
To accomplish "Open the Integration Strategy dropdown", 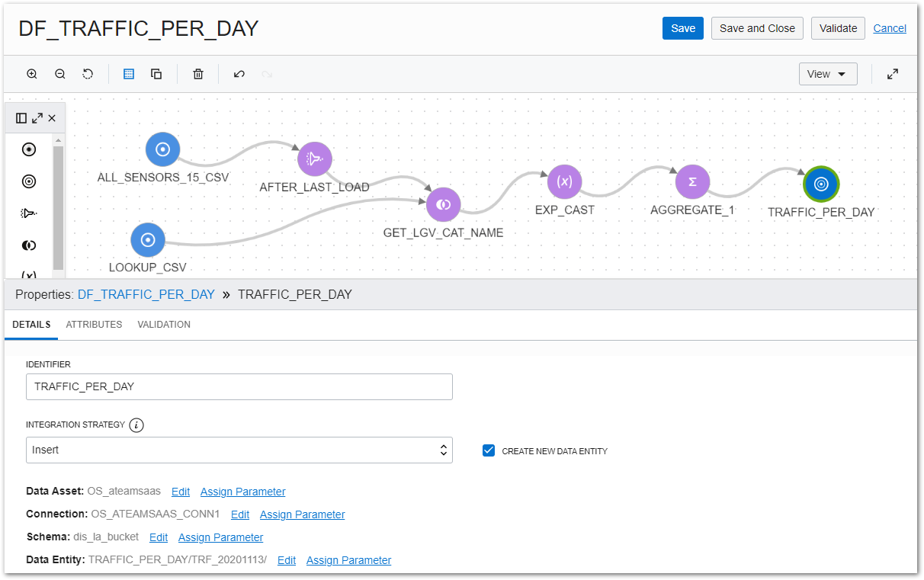I will [239, 450].
